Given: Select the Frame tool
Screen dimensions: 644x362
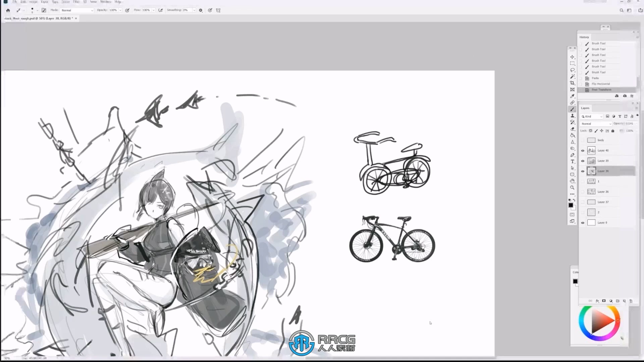Looking at the screenshot, I should (x=572, y=89).
